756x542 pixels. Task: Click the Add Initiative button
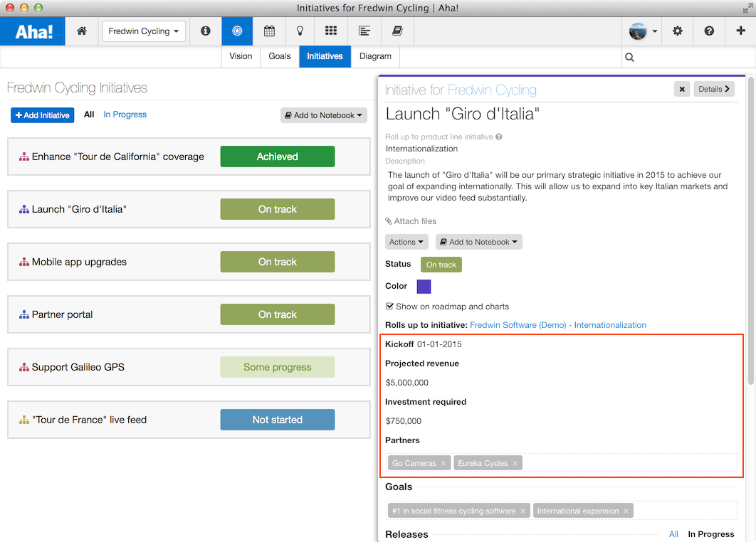pyautogui.click(x=43, y=115)
